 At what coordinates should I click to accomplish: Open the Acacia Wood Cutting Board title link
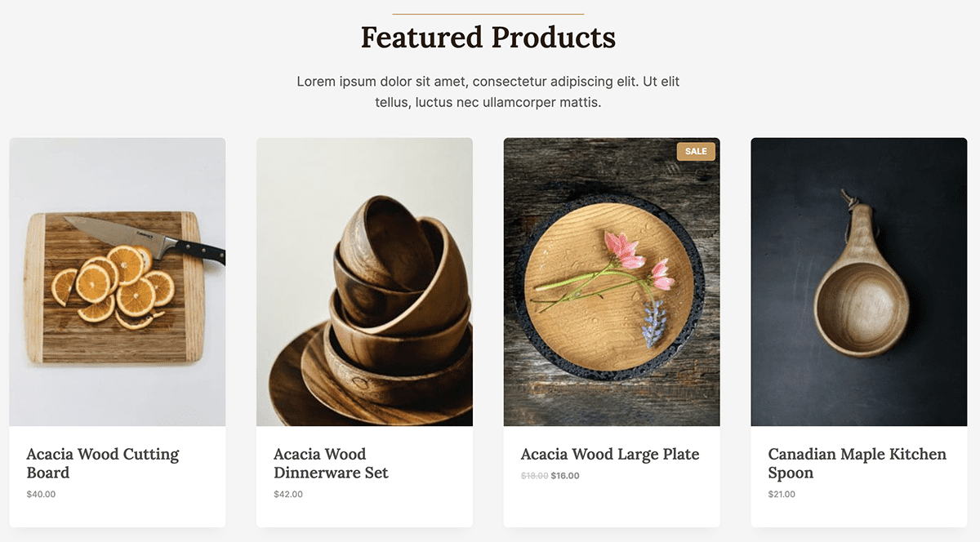tap(102, 463)
